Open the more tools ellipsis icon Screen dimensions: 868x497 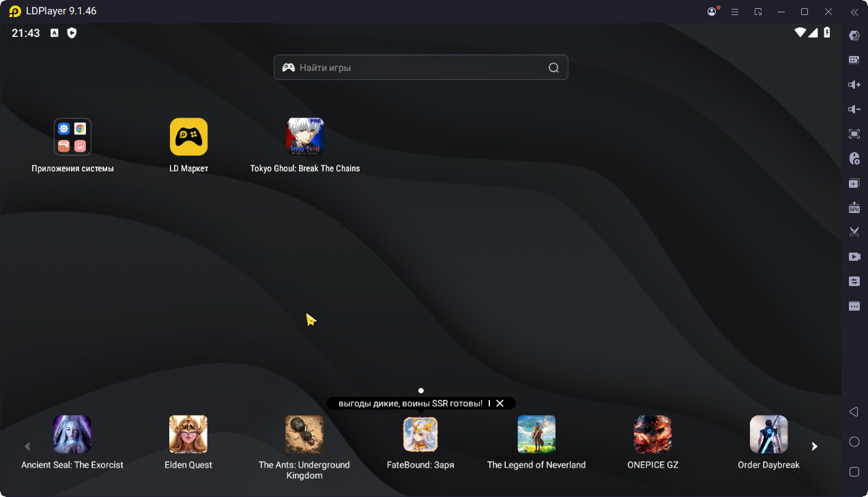[854, 306]
